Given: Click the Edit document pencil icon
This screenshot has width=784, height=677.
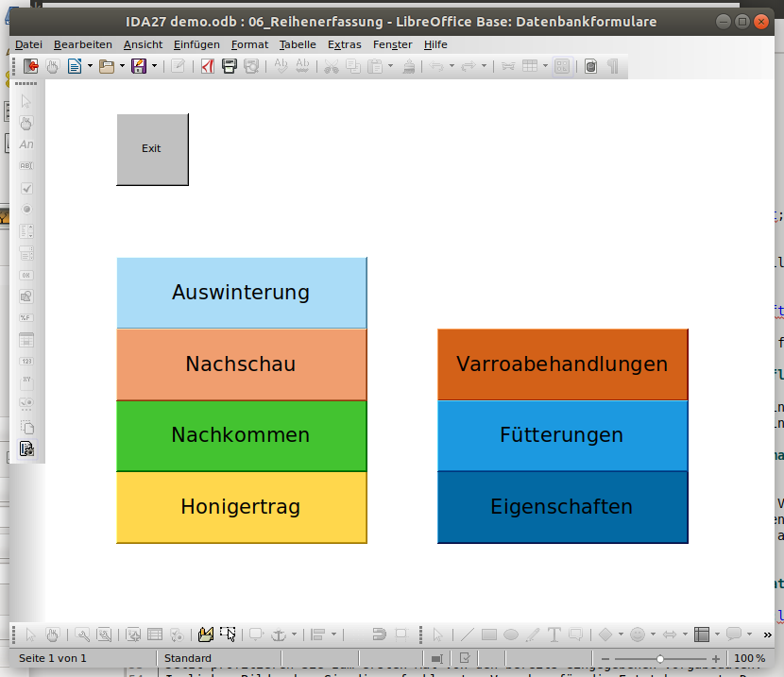Looking at the screenshot, I should [178, 66].
